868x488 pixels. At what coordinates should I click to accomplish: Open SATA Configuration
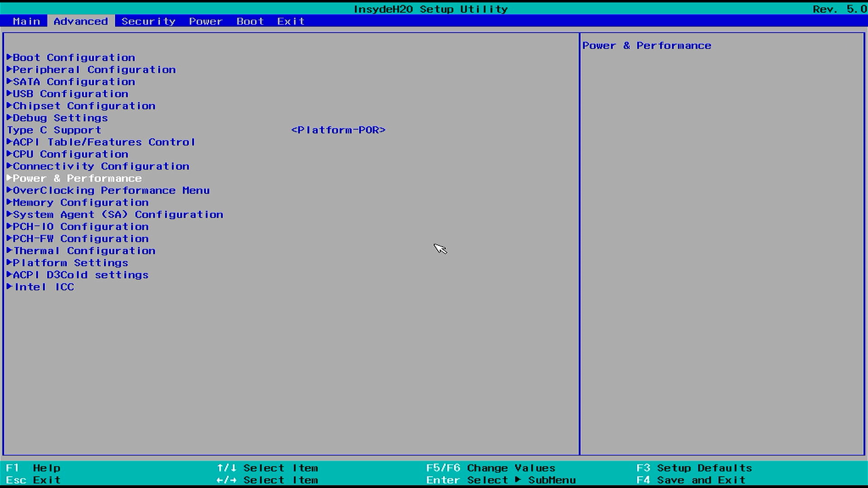(74, 82)
